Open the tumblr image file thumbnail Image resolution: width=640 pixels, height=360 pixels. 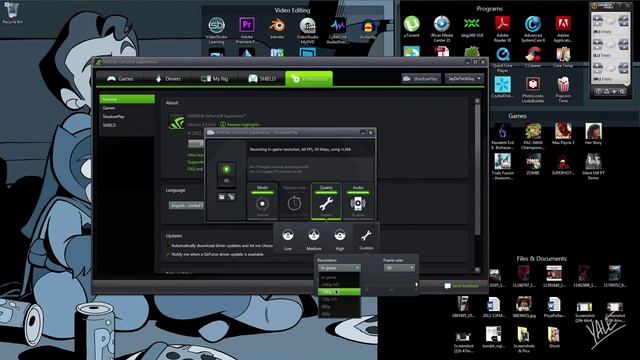tap(493, 337)
